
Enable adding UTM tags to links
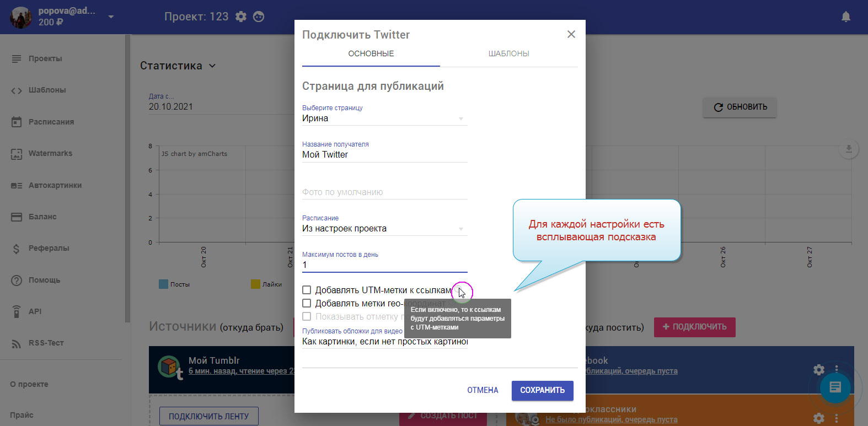307,290
